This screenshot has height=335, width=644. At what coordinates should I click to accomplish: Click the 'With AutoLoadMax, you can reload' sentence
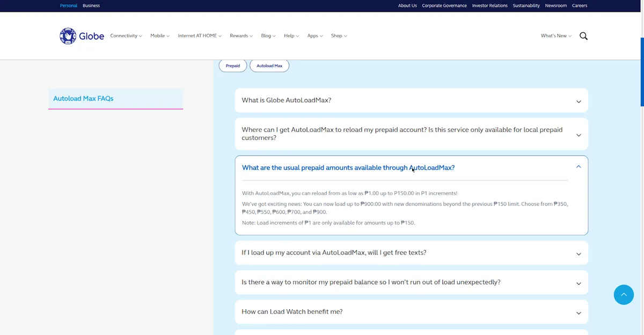(x=349, y=193)
